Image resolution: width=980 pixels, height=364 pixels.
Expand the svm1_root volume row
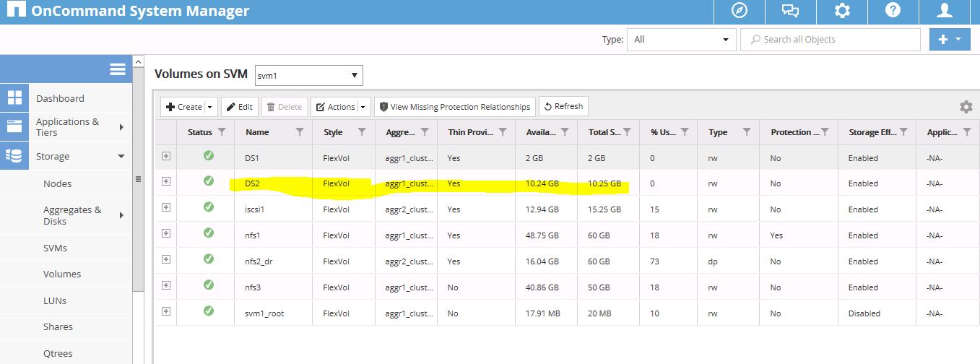coord(166,311)
